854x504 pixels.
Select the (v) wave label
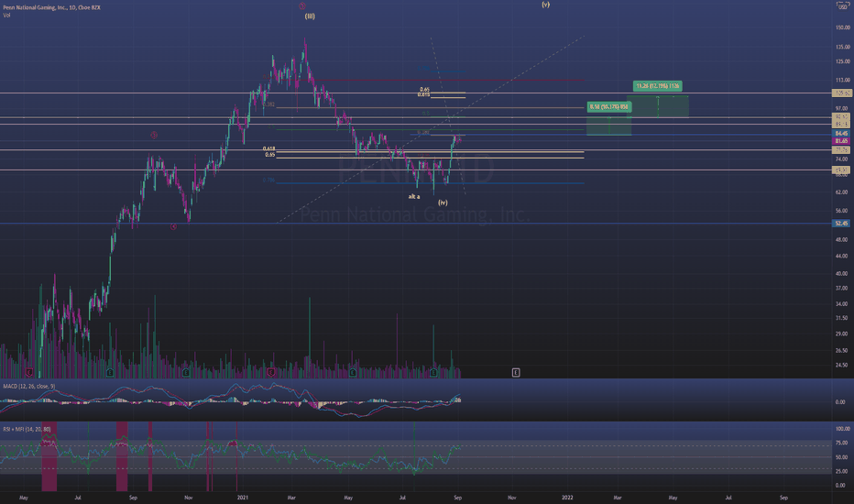click(545, 5)
